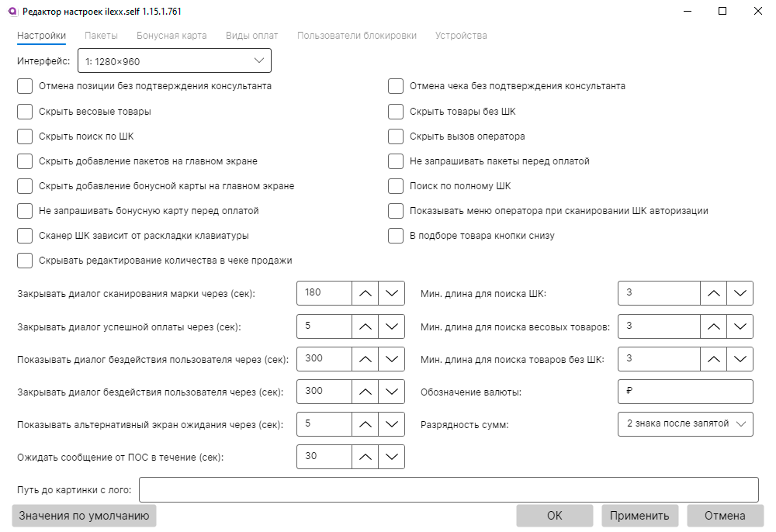The width and height of the screenshot is (776, 532).
Task: Increase the POS message wait time
Action: tap(365, 456)
